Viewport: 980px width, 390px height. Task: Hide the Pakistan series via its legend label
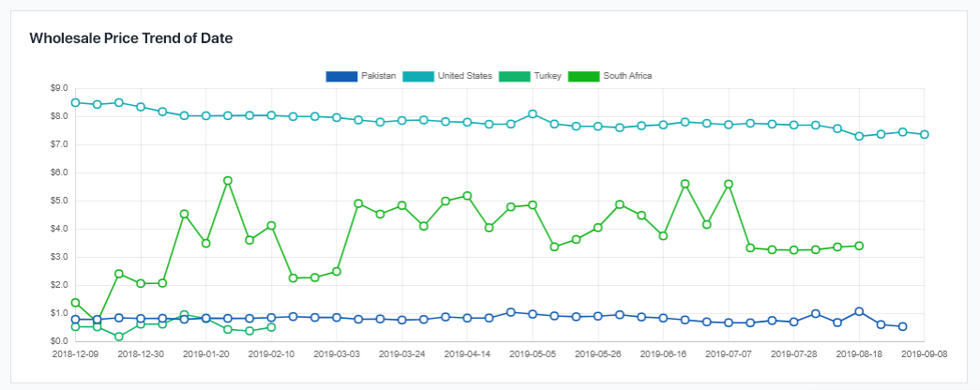[x=378, y=76]
